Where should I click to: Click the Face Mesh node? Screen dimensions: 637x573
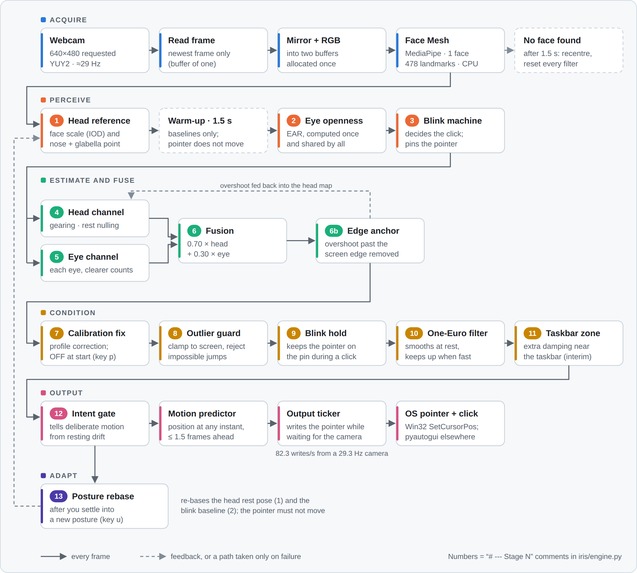pyautogui.click(x=450, y=50)
